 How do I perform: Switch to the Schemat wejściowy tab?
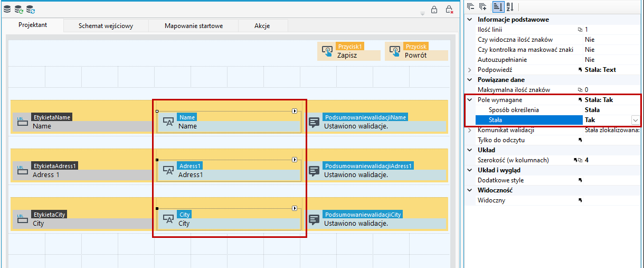pos(106,26)
